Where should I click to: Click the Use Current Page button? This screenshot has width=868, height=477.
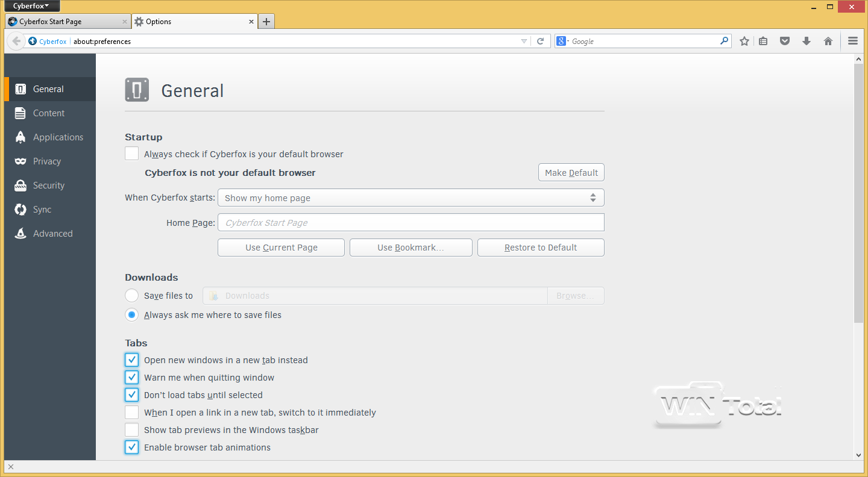click(281, 248)
